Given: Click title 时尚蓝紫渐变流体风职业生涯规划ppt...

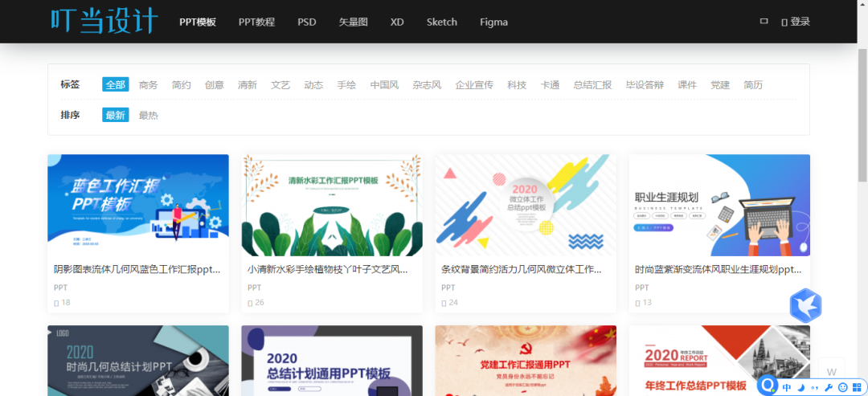Looking at the screenshot, I should coord(719,270).
